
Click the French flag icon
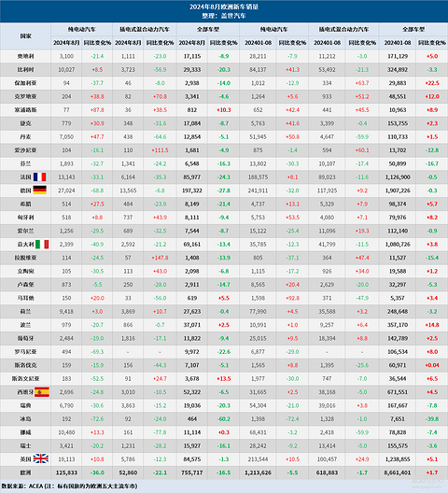click(x=40, y=177)
